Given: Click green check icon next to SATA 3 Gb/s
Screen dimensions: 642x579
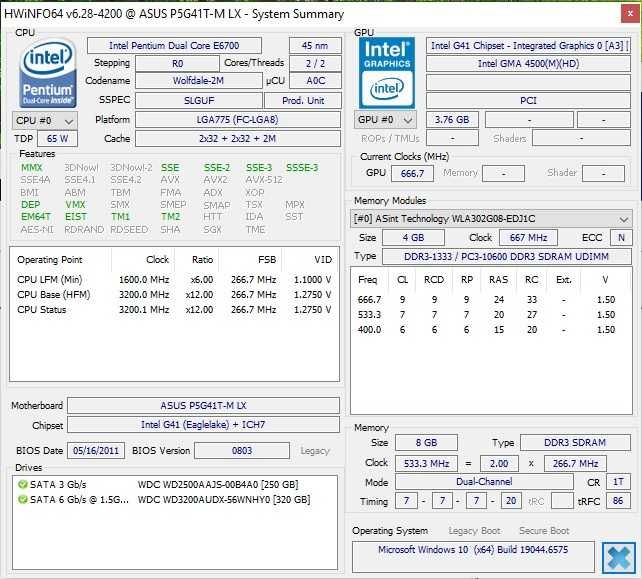Looking at the screenshot, I should [x=23, y=484].
